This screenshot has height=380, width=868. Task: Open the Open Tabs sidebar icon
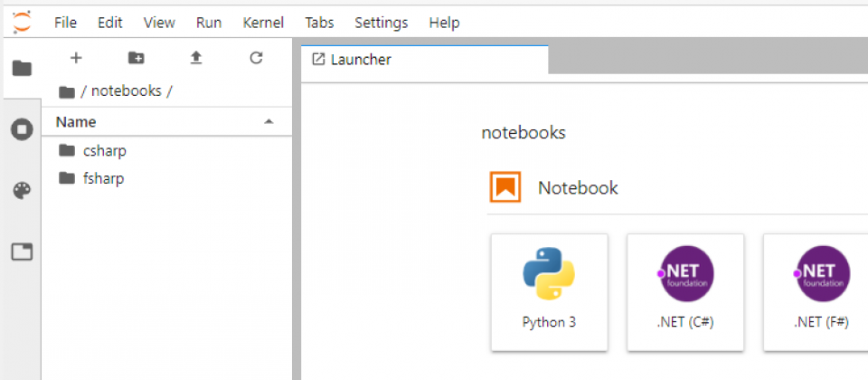pyautogui.click(x=22, y=252)
